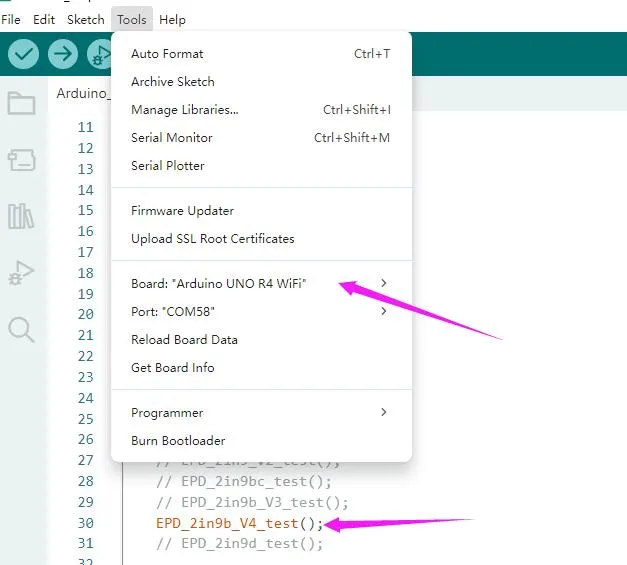Expand the Board: Arduino UNO R4 WiFi submenu
Viewport: 627px width, 565px height.
click(x=261, y=283)
